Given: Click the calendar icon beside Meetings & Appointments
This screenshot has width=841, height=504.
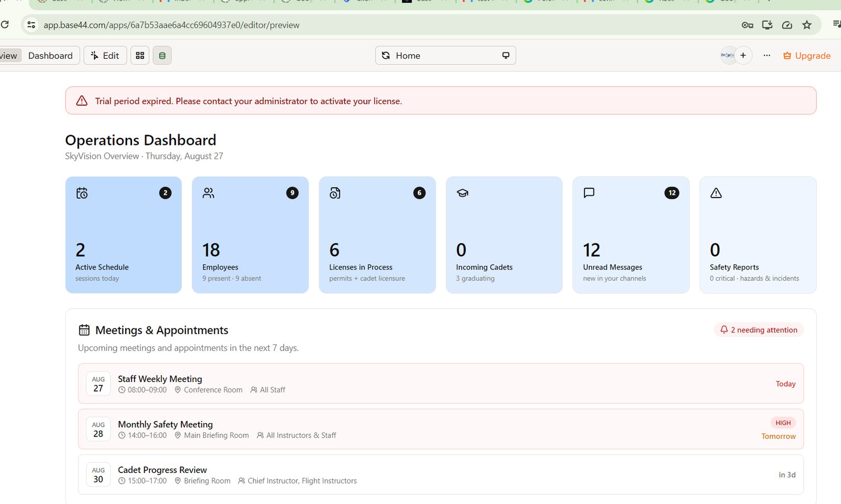Looking at the screenshot, I should coord(84,330).
